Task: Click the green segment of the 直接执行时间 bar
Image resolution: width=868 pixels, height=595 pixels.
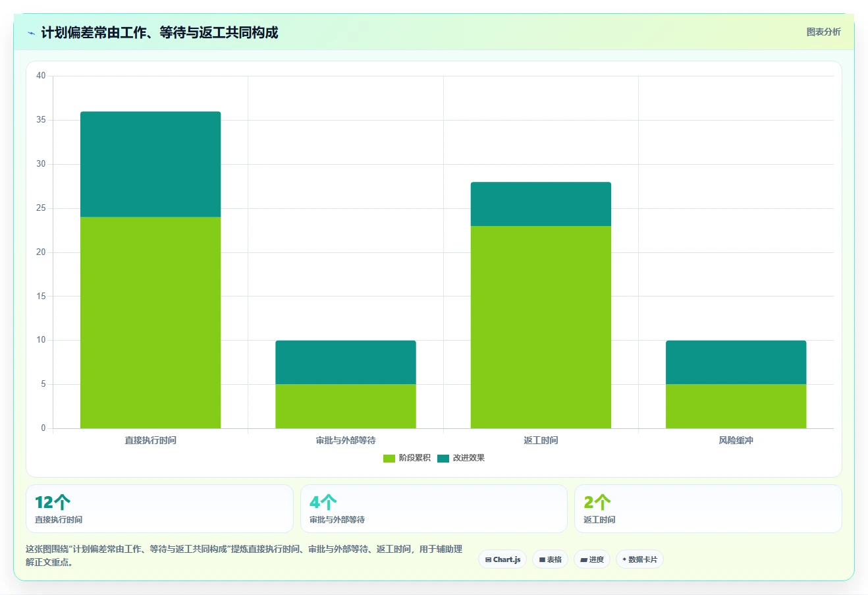Action: [x=150, y=322]
